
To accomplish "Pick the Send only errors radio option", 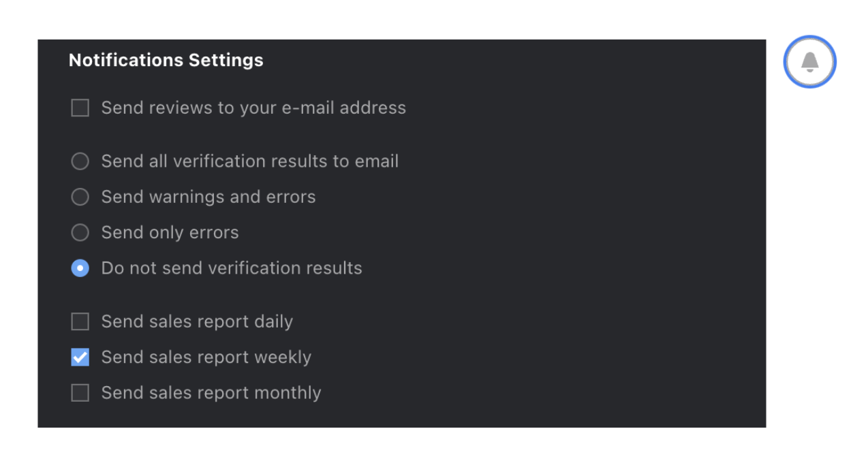I will pyautogui.click(x=80, y=232).
